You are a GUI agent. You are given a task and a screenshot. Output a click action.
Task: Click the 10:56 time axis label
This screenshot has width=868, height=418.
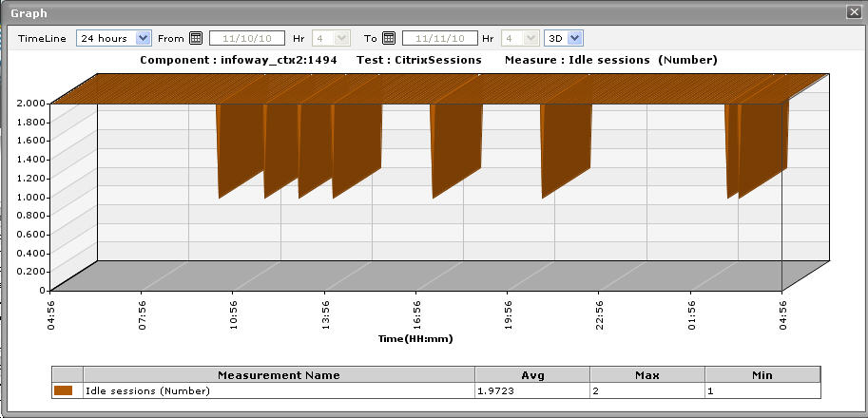coord(234,314)
